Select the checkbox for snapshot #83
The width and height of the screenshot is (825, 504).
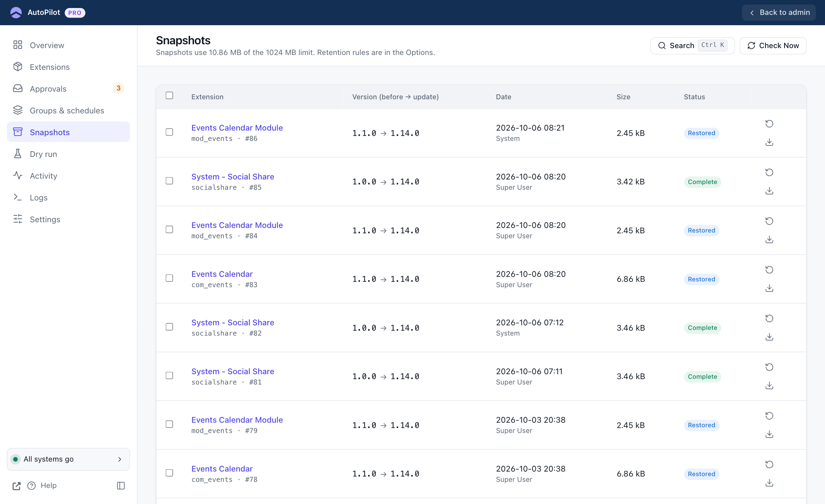[x=169, y=278]
